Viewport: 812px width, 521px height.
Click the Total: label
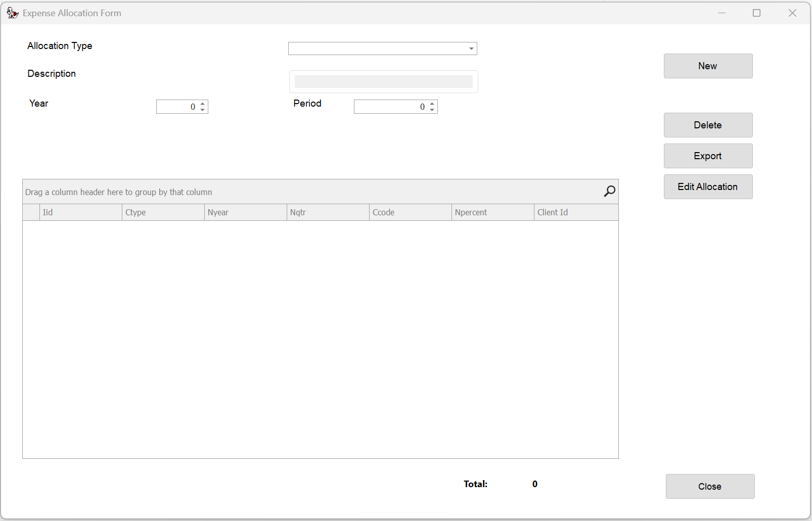pyautogui.click(x=476, y=484)
